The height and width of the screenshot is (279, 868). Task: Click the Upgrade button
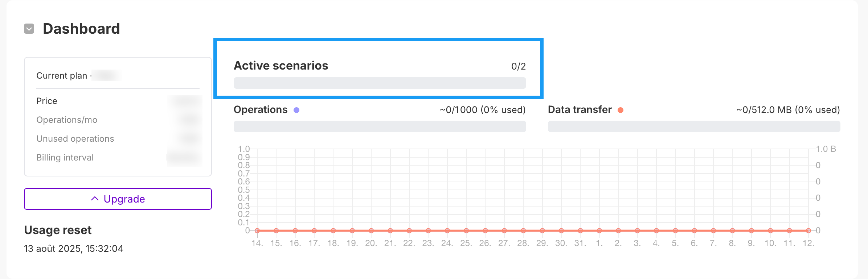click(x=118, y=199)
